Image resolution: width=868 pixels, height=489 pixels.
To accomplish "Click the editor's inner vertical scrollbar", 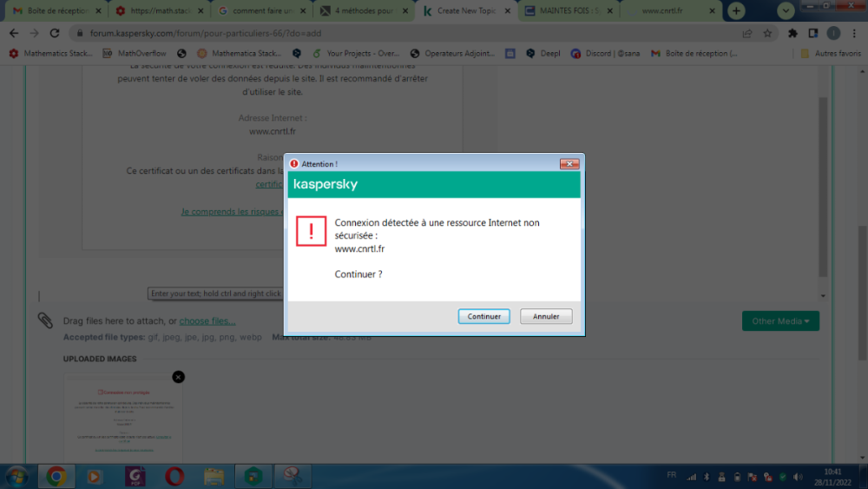I will click(x=823, y=188).
